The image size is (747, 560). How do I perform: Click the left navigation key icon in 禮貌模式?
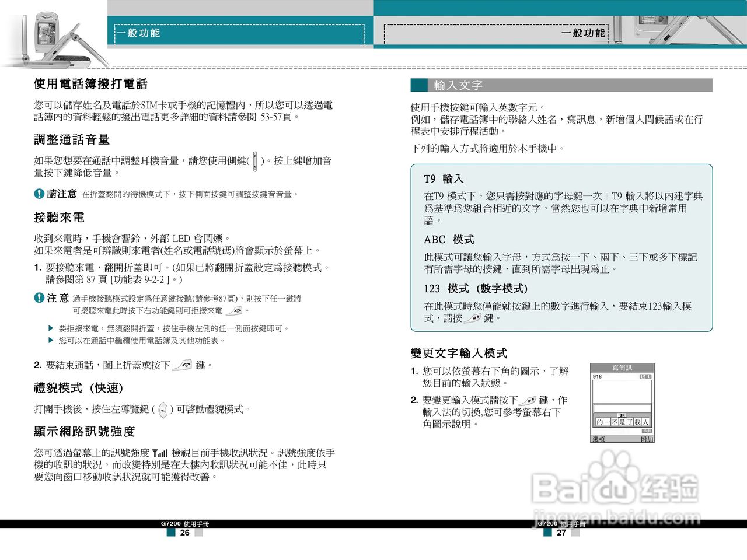tap(164, 409)
